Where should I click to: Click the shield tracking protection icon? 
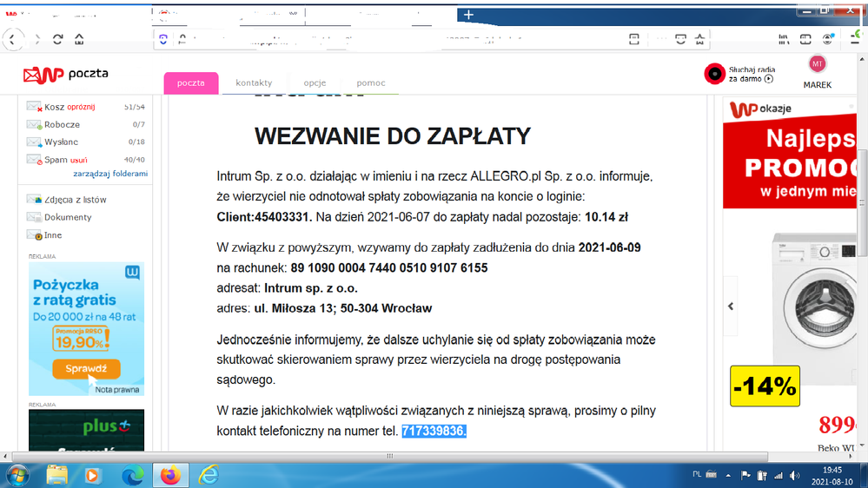pyautogui.click(x=162, y=39)
